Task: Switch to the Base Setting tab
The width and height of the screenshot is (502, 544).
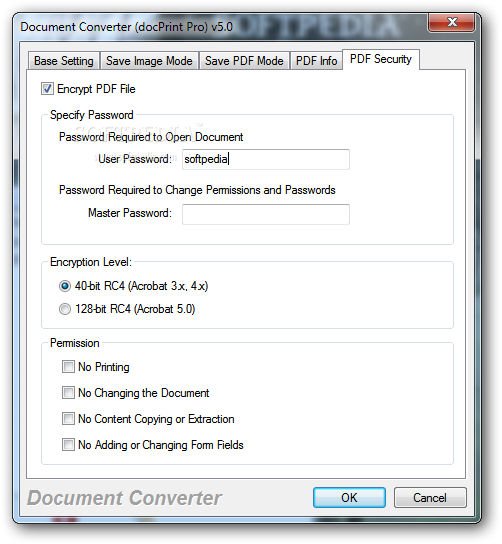Action: tap(64, 61)
